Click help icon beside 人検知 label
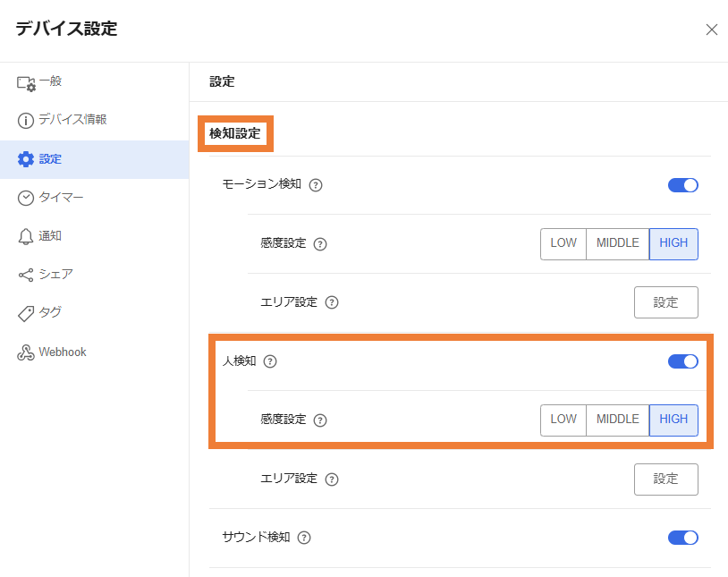This screenshot has width=728, height=577. (270, 361)
